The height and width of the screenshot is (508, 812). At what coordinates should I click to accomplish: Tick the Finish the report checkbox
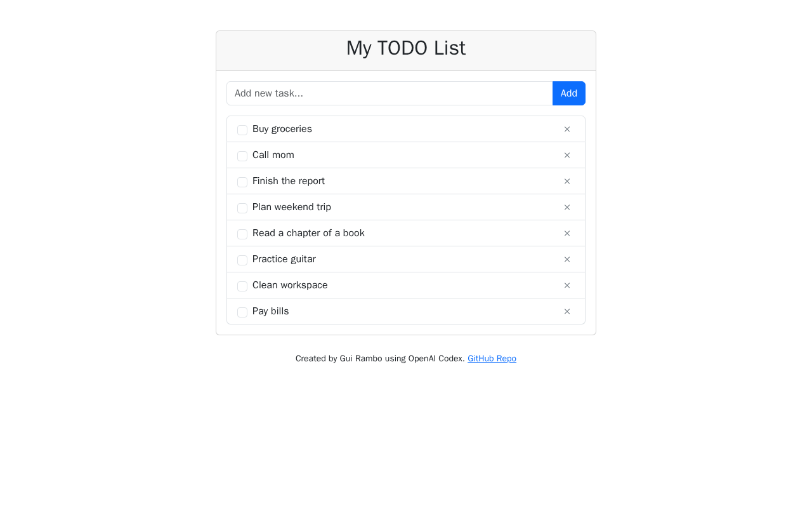click(x=242, y=182)
